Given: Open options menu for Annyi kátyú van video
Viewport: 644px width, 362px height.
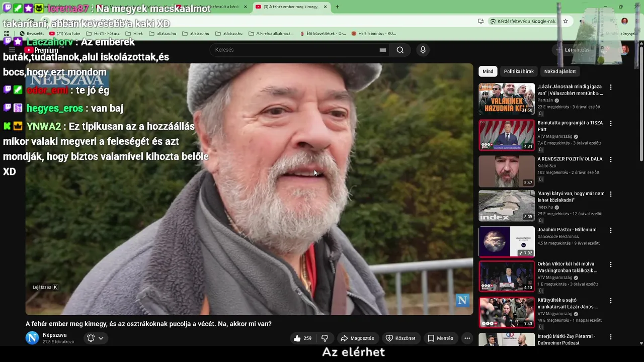Looking at the screenshot, I should pyautogui.click(x=611, y=194).
